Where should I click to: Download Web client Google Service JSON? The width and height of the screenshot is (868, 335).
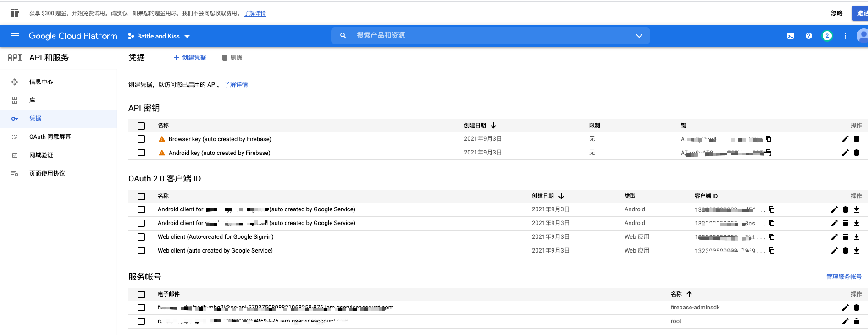click(857, 251)
